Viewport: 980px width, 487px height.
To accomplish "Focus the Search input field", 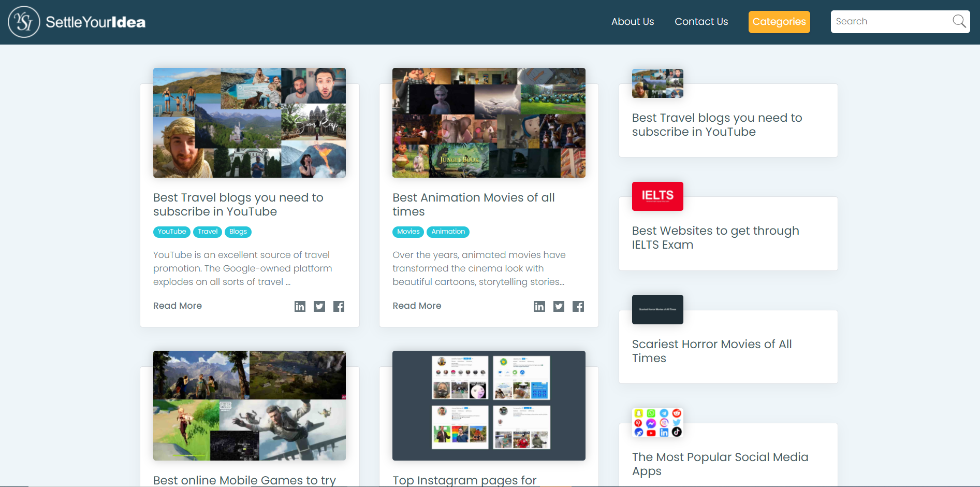I will point(890,22).
